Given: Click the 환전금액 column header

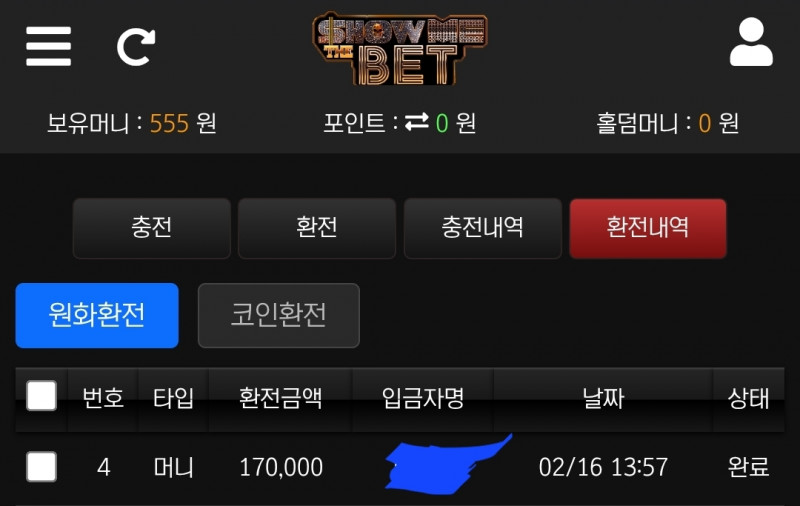Looking at the screenshot, I should (281, 398).
